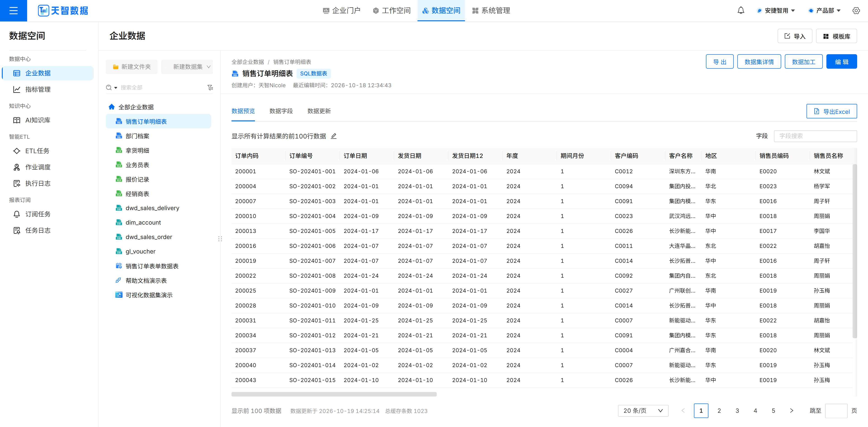Click the panel resize drag handle dots

pos(220,239)
